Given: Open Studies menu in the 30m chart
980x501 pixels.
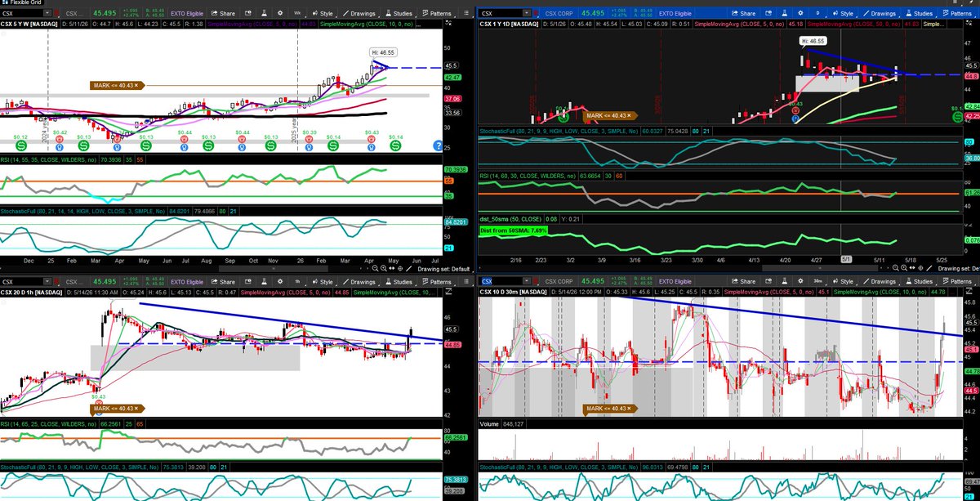Looking at the screenshot, I should coord(921,281).
